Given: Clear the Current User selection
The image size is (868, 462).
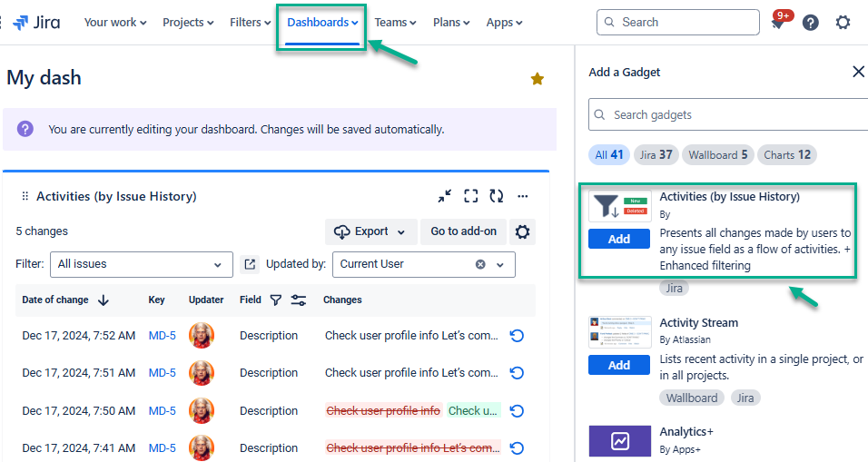Looking at the screenshot, I should (x=480, y=264).
